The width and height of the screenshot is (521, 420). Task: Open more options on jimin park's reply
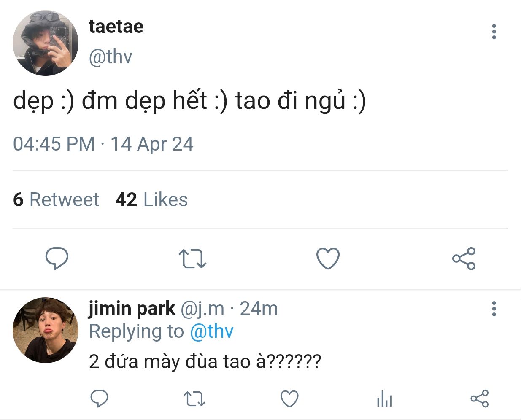pos(494,309)
